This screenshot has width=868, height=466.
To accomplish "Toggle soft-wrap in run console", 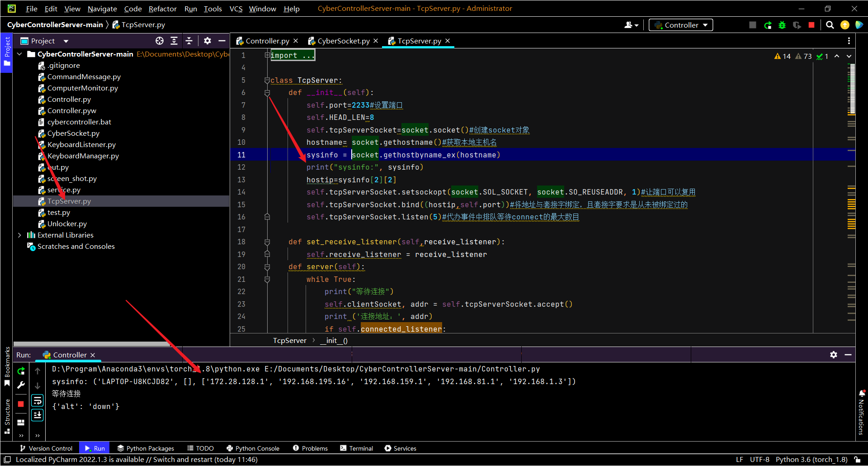I will tap(38, 401).
